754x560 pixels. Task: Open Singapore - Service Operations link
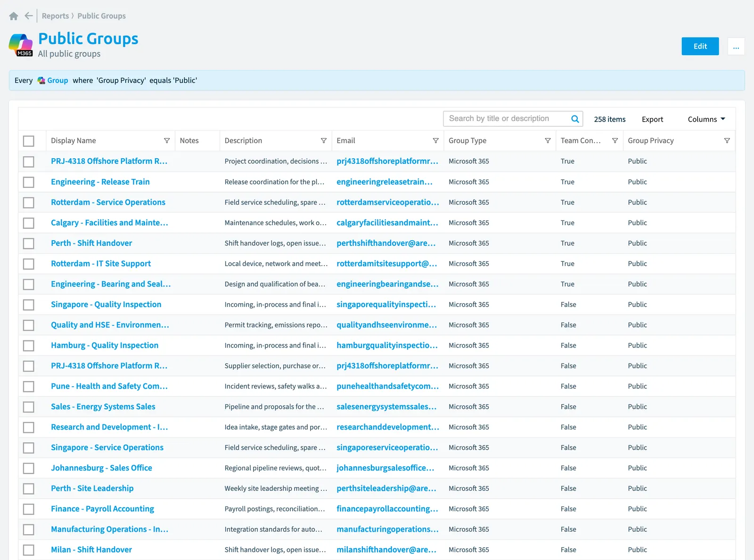107,447
